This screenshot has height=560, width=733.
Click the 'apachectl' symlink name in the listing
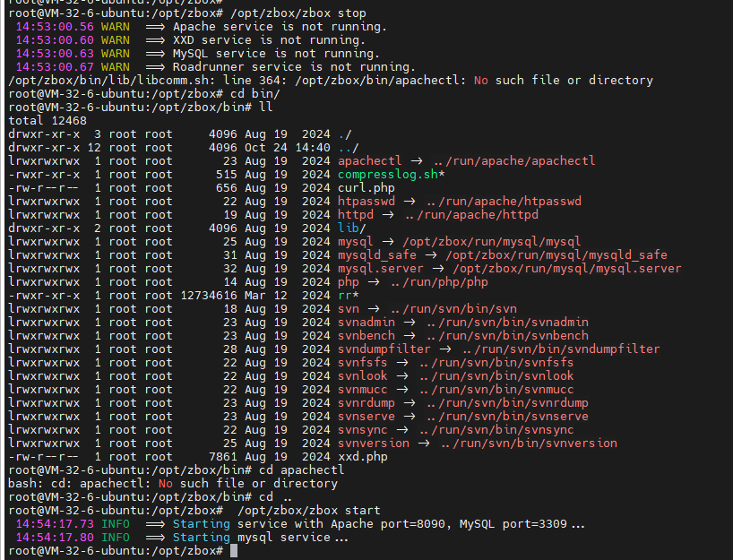click(x=370, y=160)
